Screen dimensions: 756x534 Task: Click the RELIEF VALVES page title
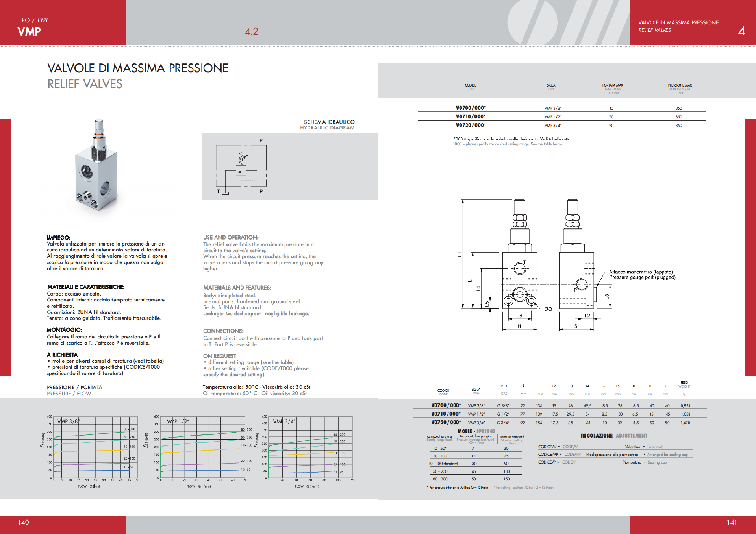pos(85,84)
